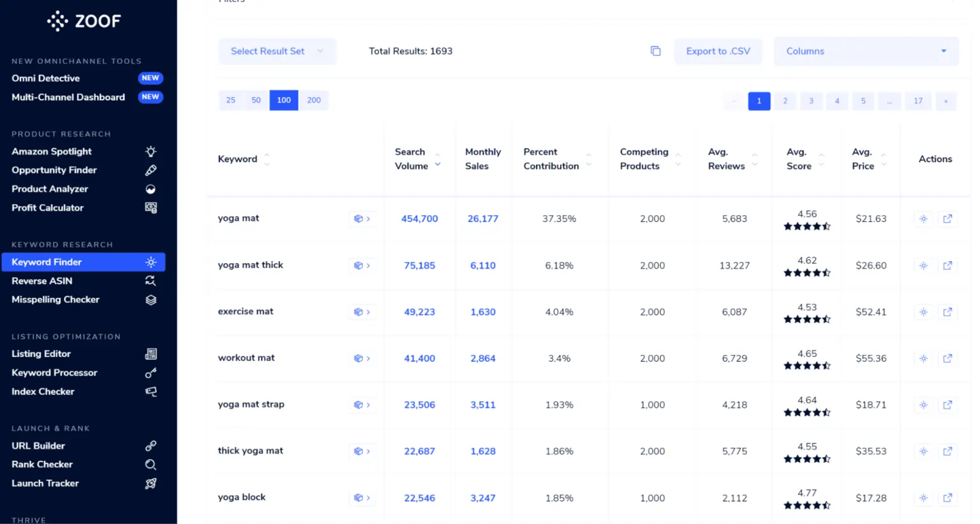Open search volume link for exercise mat
Screen dimensions: 980x524
419,312
